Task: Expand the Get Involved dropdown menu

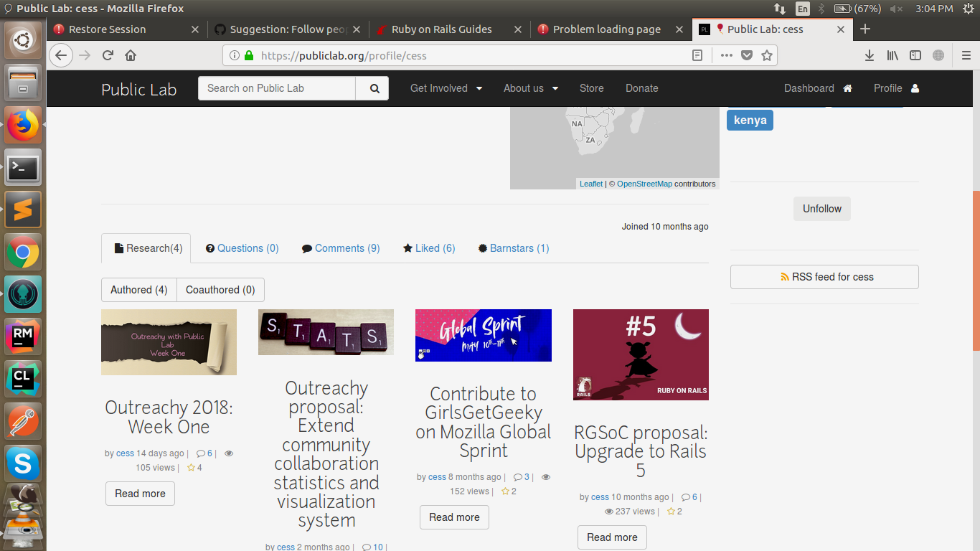Action: coord(446,88)
